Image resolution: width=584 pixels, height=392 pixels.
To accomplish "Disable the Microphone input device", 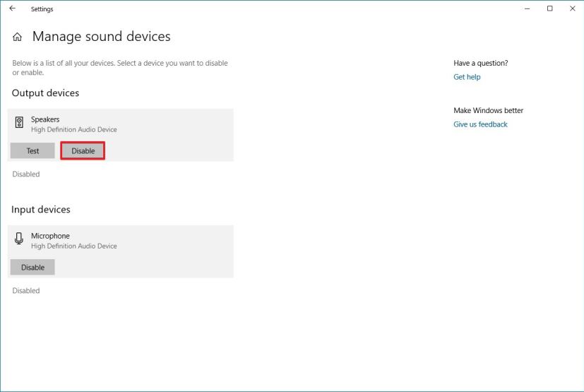I will point(32,267).
